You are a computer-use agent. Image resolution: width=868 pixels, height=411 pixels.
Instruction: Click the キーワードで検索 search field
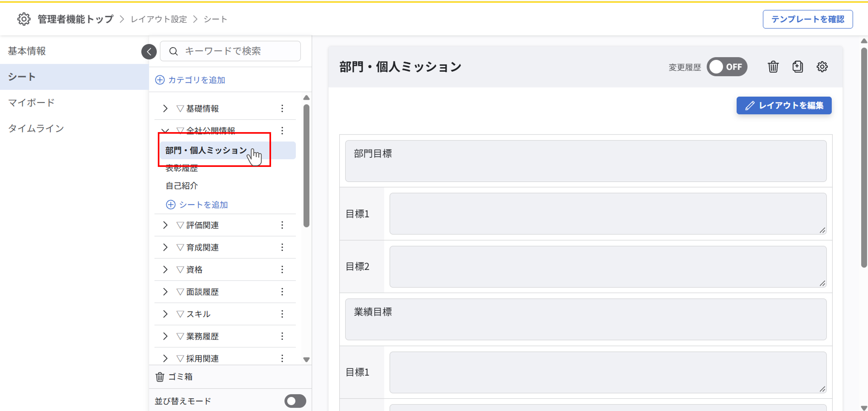[230, 51]
